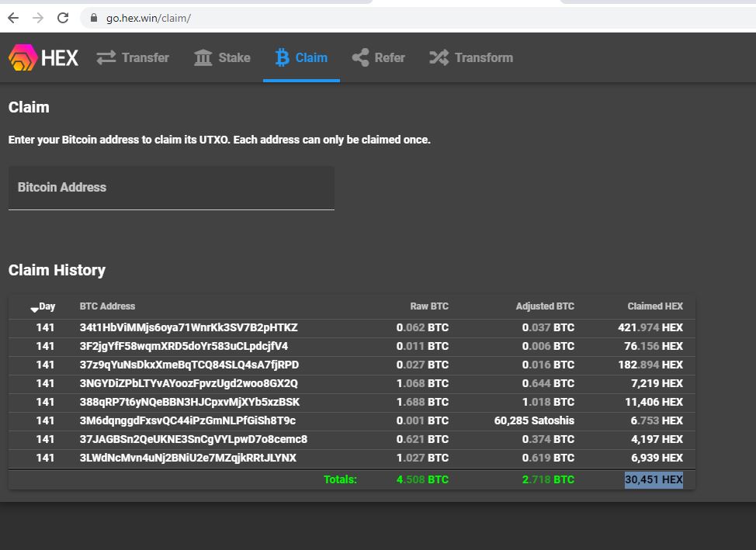756x550 pixels.
Task: Sort by BTC Address column header
Action: pyautogui.click(x=107, y=306)
